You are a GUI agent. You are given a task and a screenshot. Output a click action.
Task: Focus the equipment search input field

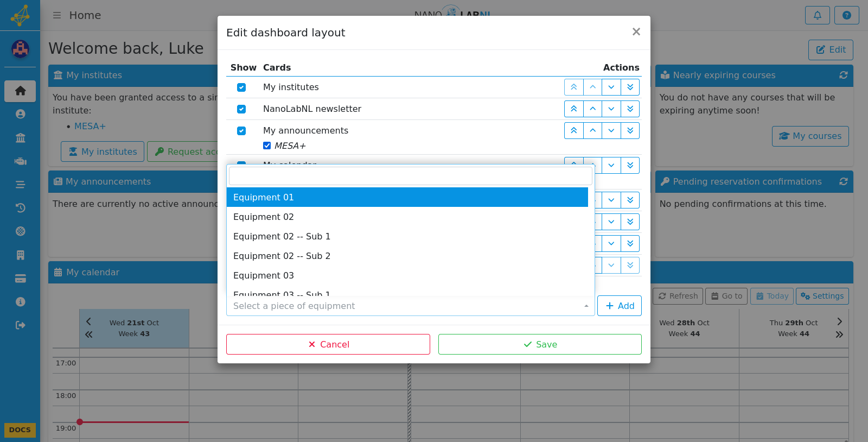tap(411, 176)
